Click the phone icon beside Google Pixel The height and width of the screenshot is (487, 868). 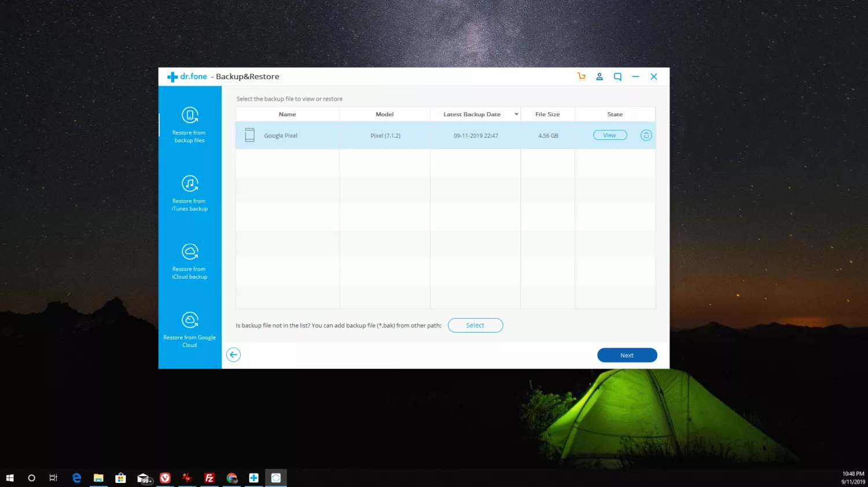coord(250,135)
